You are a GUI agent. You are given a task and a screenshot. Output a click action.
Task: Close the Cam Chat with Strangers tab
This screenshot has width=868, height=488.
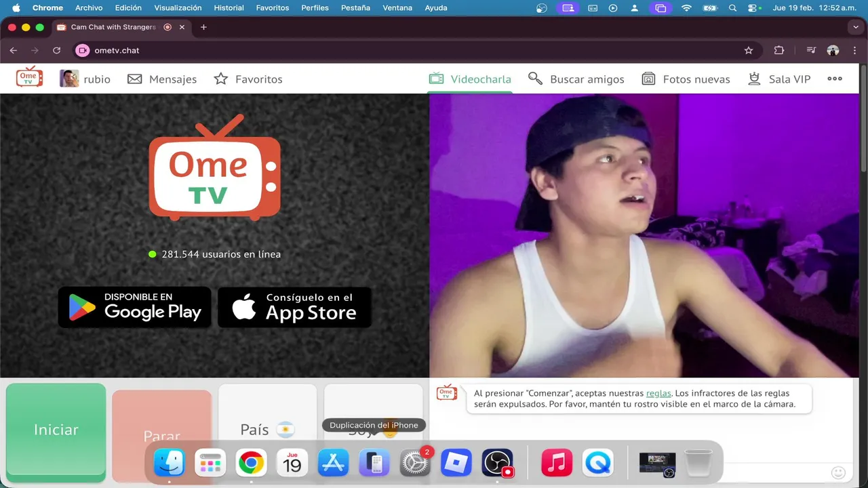pos(182,27)
